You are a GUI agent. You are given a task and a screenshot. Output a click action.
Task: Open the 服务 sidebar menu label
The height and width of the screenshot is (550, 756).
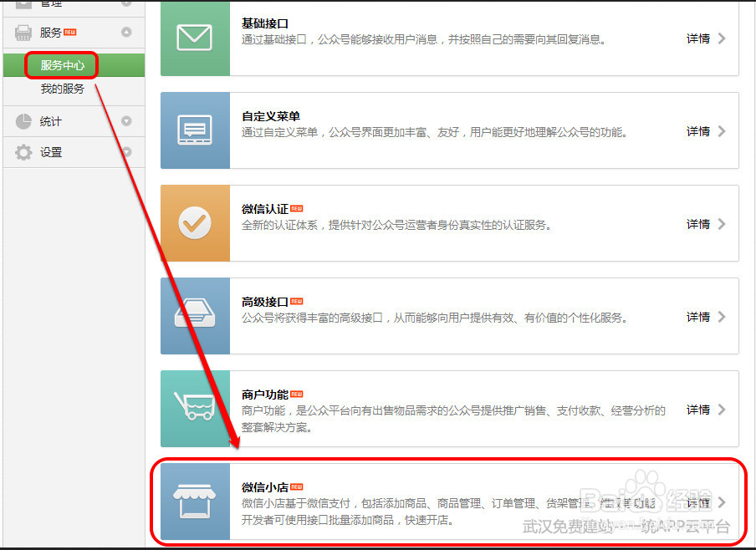(51, 33)
